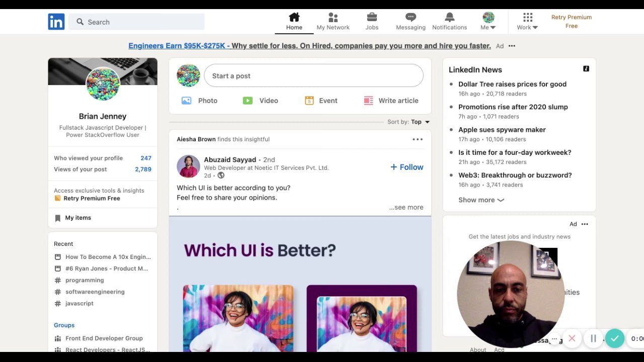Open the Home tab

tap(294, 22)
